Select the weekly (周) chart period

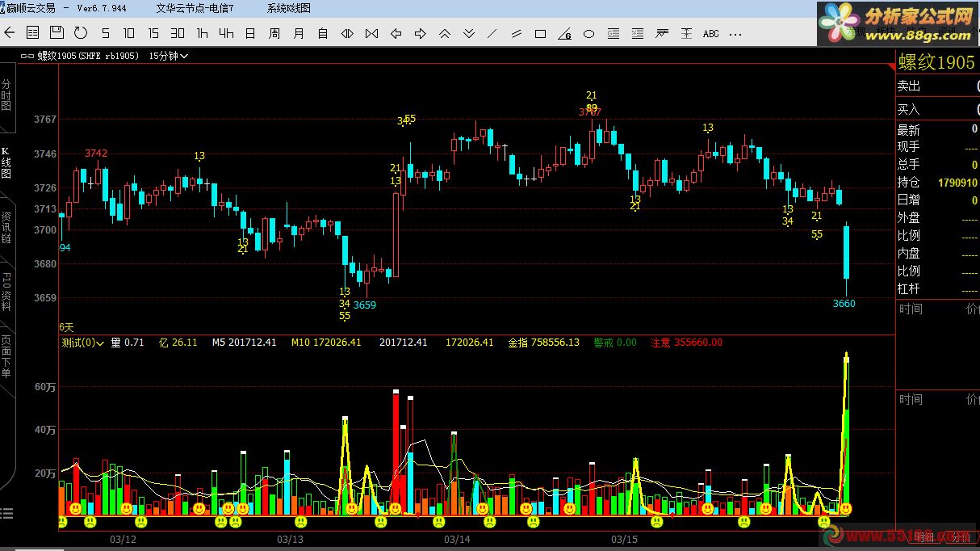pos(274,33)
